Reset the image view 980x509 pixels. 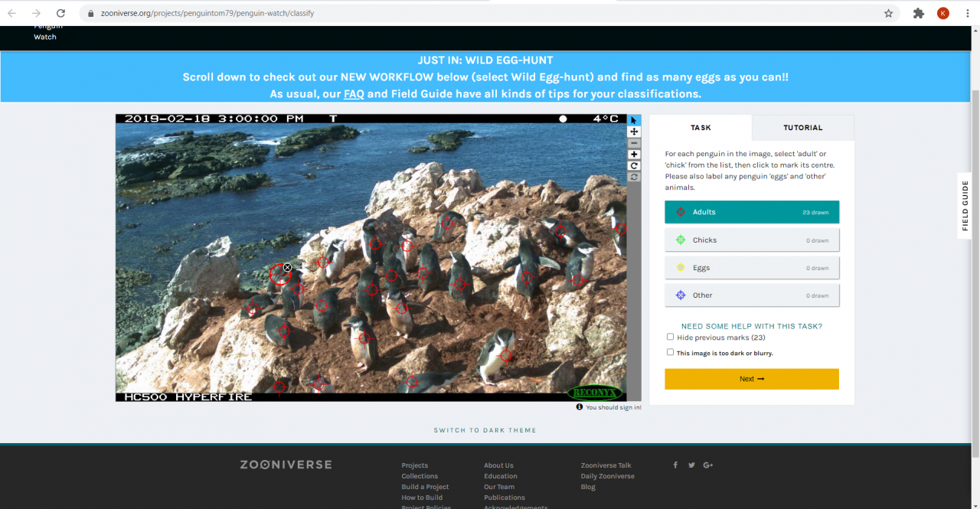[x=634, y=177]
